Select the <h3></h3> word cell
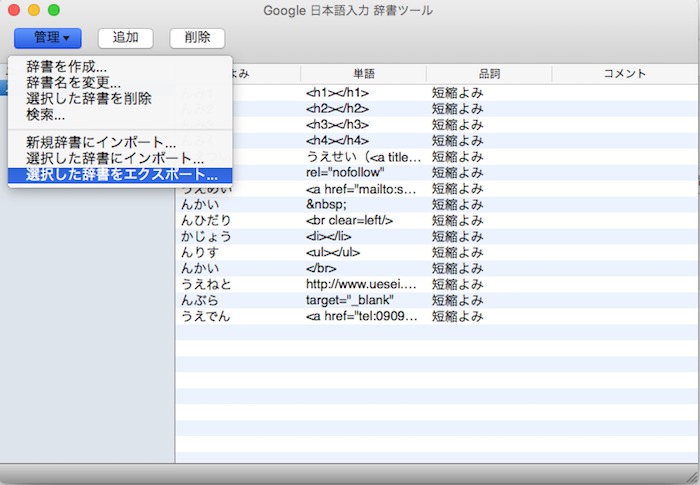 pos(338,125)
